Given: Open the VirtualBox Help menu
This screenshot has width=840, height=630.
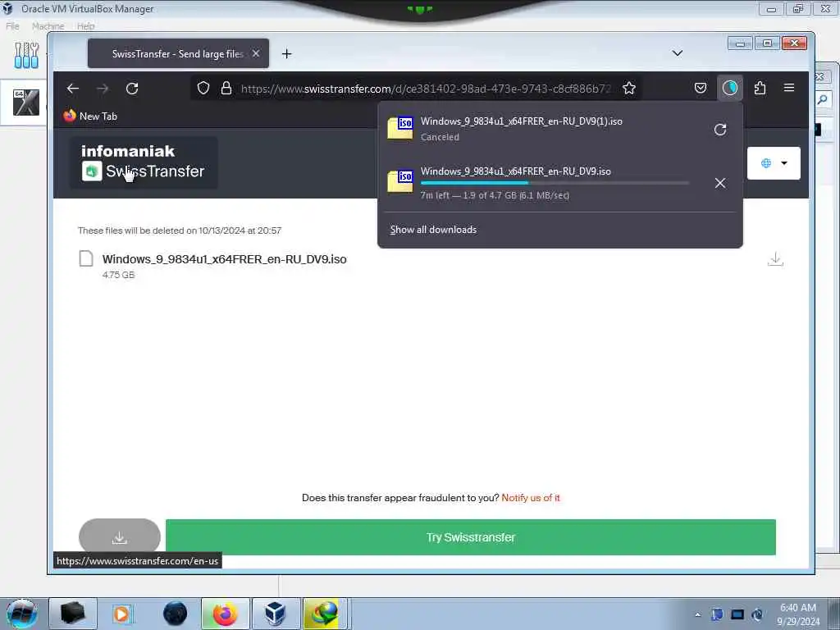Looking at the screenshot, I should coord(85,25).
